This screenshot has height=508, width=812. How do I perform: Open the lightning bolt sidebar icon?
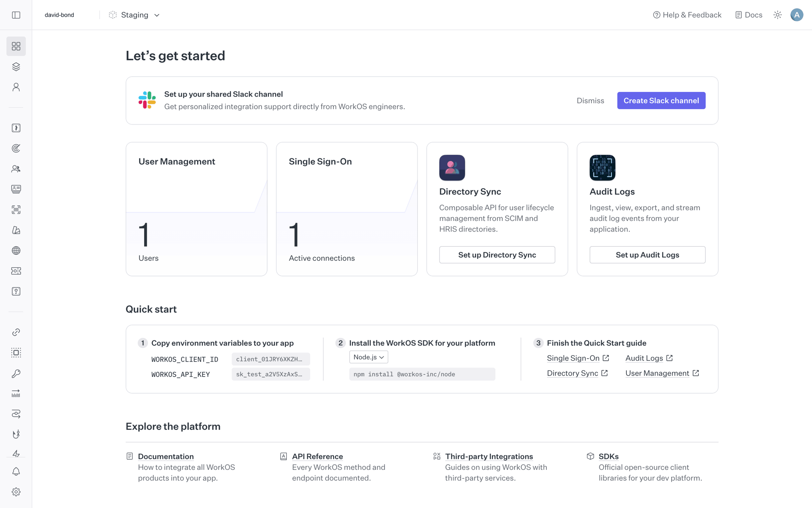[16, 454]
